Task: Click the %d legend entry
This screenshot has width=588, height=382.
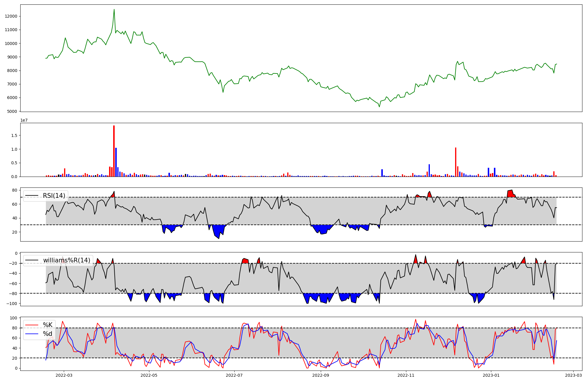Action: click(x=48, y=334)
